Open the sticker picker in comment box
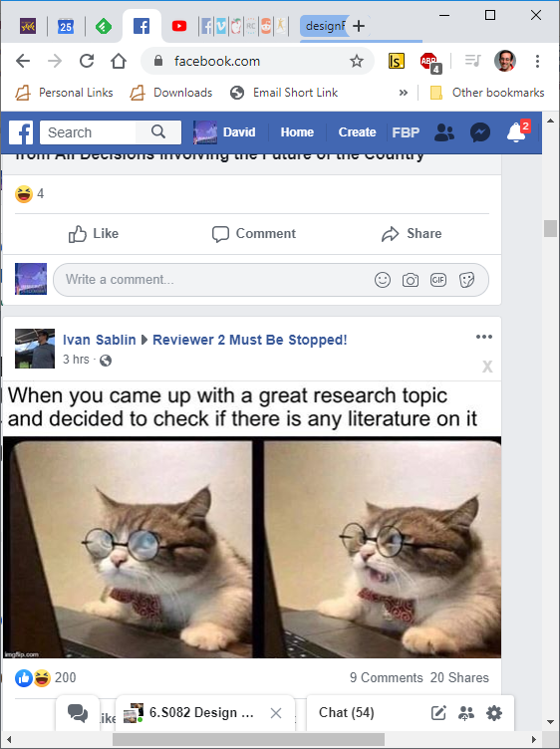This screenshot has height=749, width=560. [466, 280]
